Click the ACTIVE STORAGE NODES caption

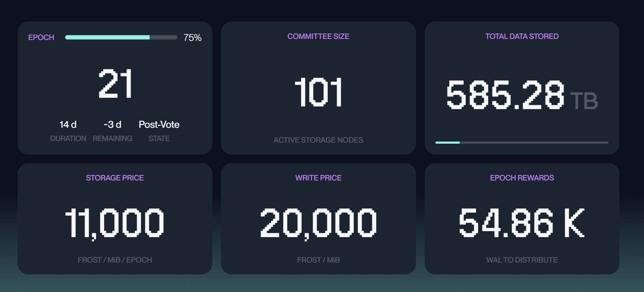(x=318, y=140)
